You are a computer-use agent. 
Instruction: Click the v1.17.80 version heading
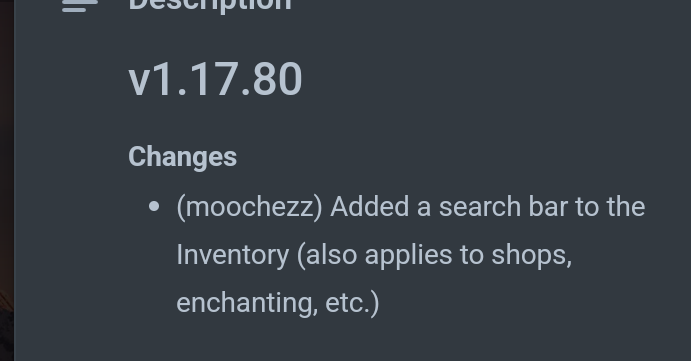point(215,79)
